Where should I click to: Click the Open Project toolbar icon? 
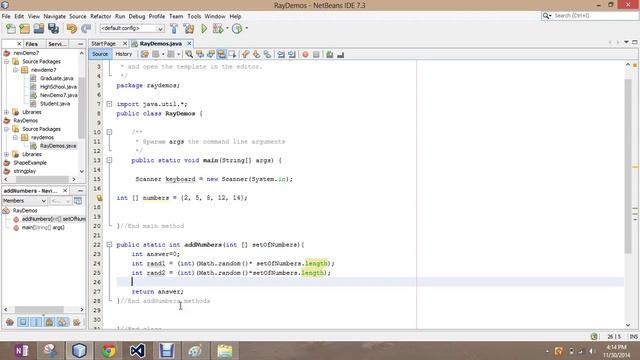click(x=39, y=29)
